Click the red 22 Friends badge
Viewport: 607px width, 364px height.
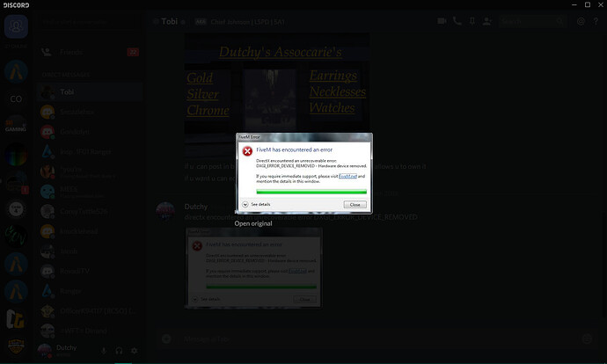(x=133, y=52)
